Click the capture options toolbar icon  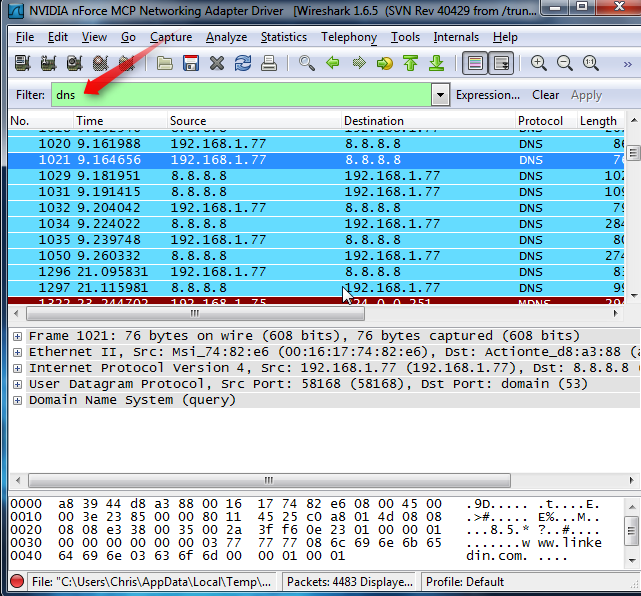coord(48,63)
